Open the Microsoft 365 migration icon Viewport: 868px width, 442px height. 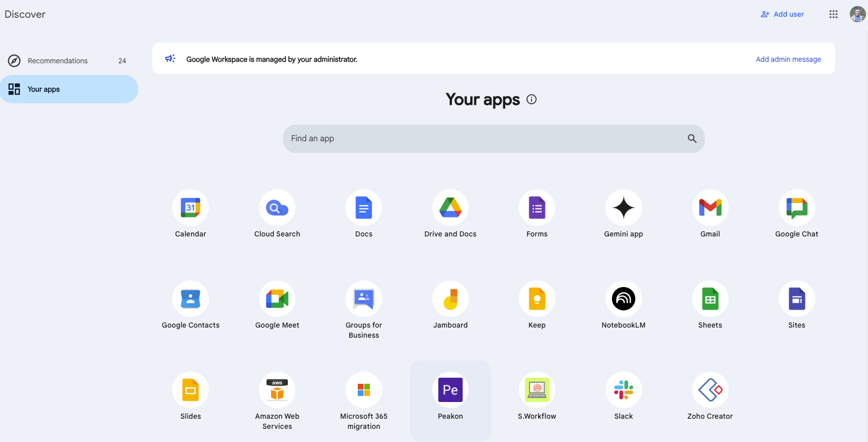click(x=364, y=390)
